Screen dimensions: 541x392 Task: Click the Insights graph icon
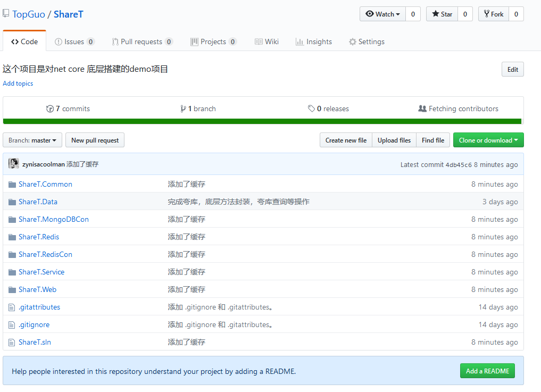(x=299, y=42)
